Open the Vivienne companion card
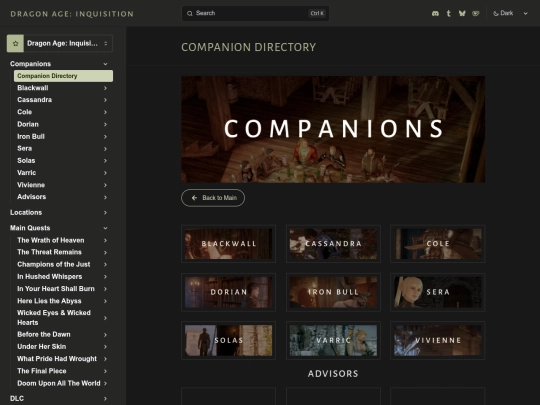The width and height of the screenshot is (540, 405). coord(438,341)
